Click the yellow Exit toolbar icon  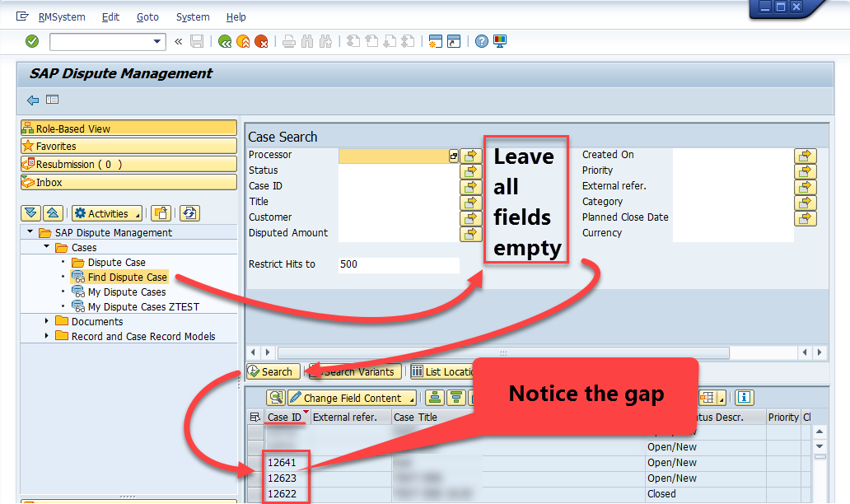243,41
